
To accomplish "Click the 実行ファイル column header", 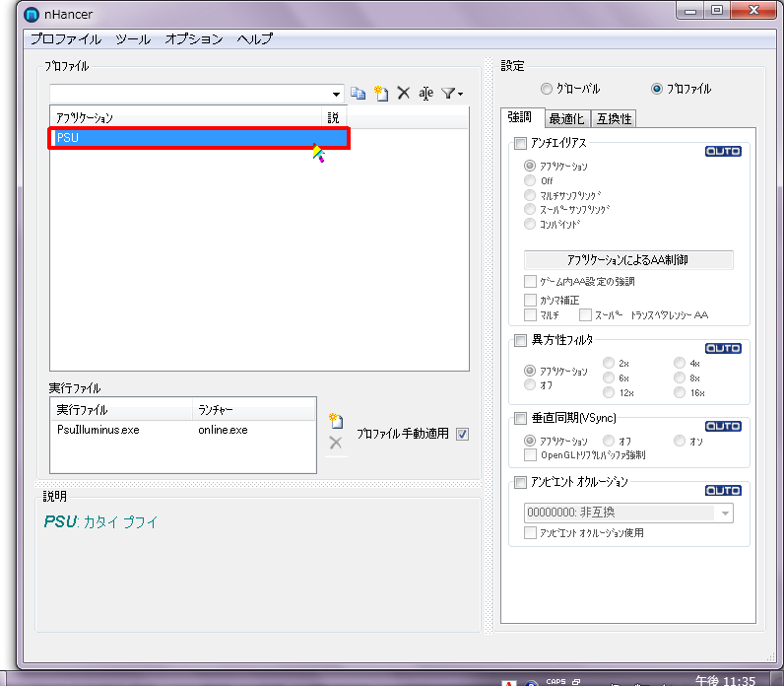I will 121,410.
